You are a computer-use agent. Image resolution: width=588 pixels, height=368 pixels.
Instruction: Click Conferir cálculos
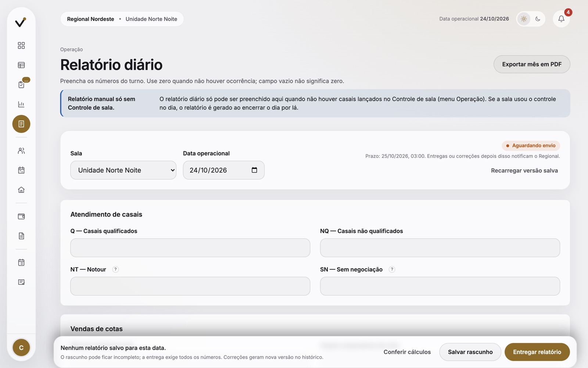tap(407, 352)
